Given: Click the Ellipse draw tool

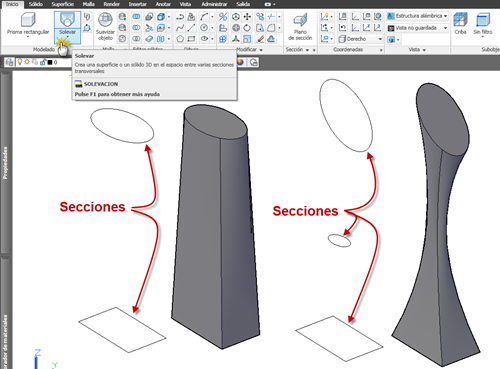Looking at the screenshot, I should (x=204, y=39).
